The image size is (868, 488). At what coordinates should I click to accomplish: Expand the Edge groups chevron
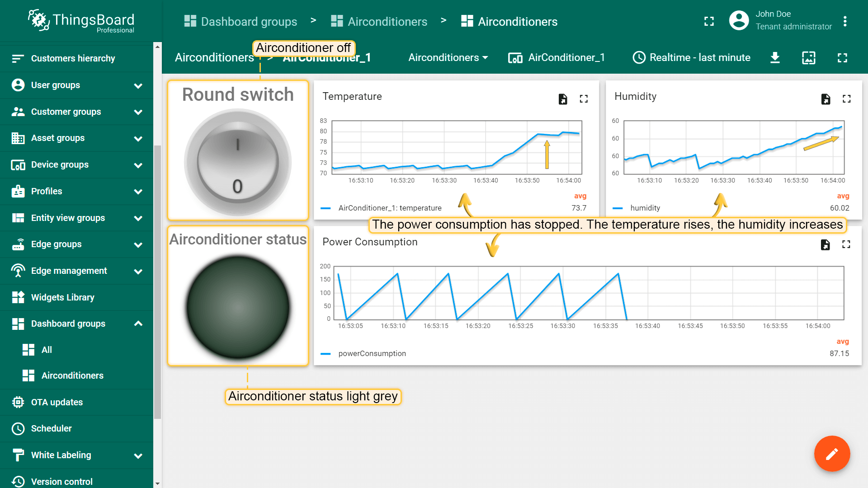click(138, 244)
